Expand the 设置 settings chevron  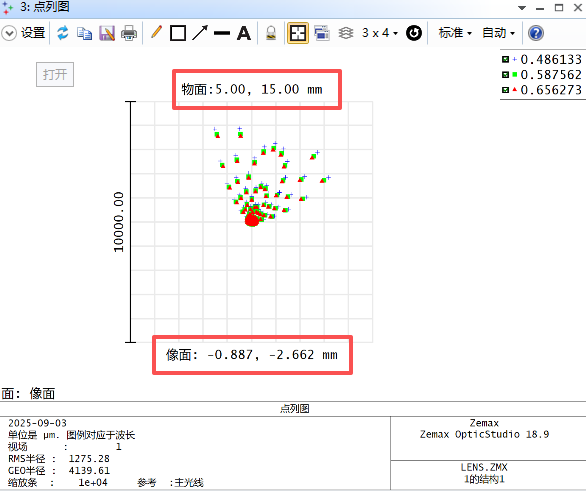(9, 33)
